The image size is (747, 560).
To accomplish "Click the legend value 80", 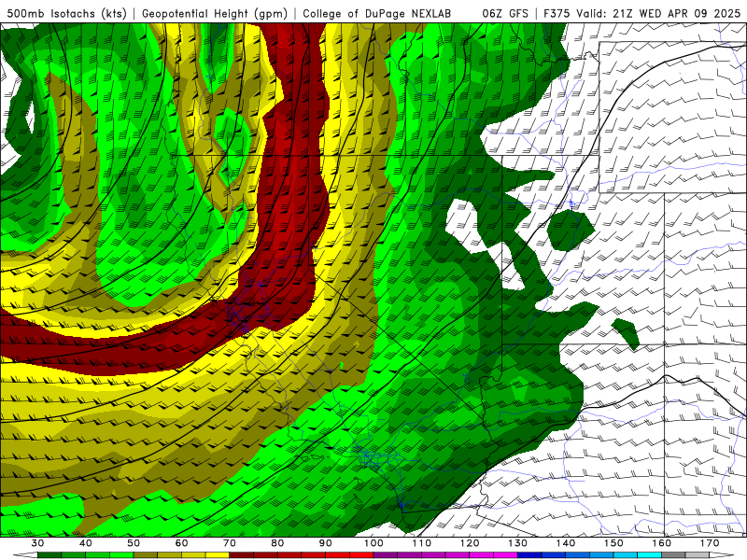I will [x=277, y=543].
